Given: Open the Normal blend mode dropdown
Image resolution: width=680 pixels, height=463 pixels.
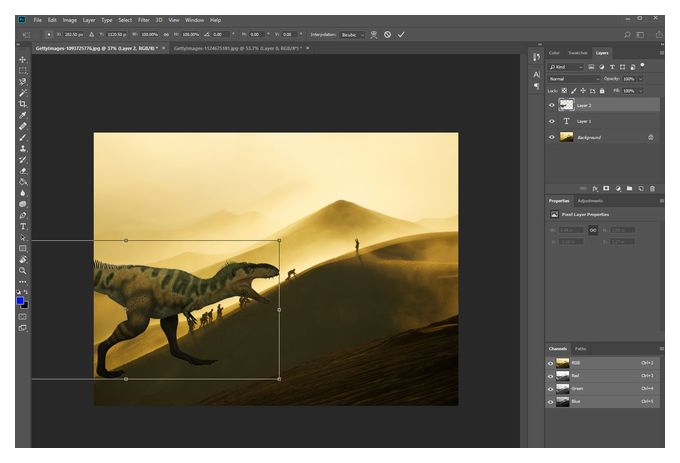Looking at the screenshot, I should 574,79.
